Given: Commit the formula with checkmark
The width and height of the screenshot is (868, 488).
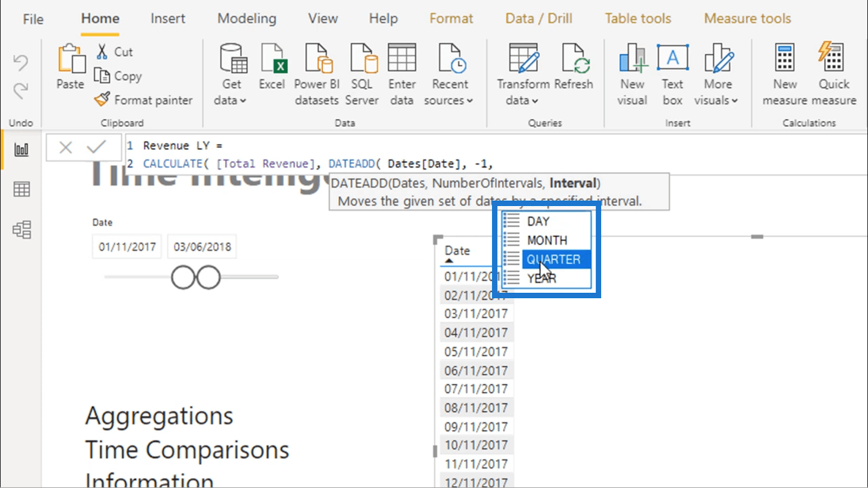Looking at the screenshot, I should (97, 146).
